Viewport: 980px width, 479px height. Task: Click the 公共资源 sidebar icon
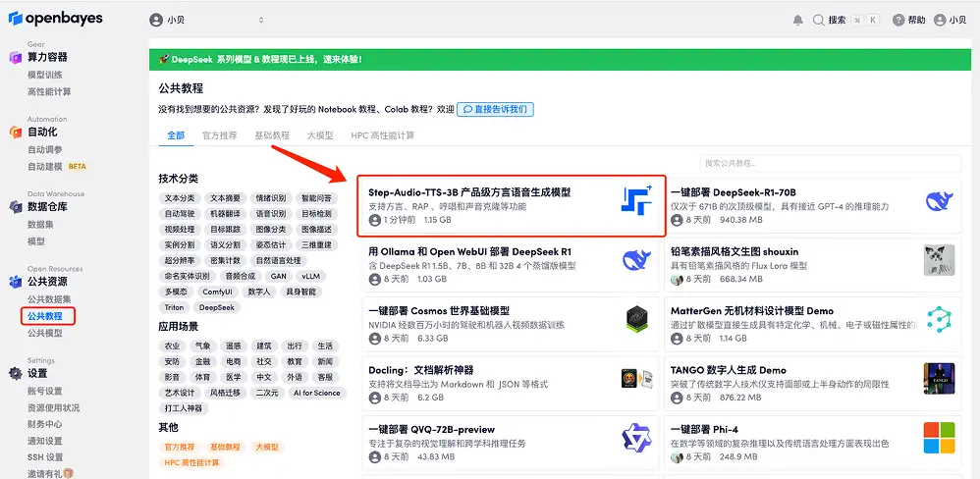point(16,282)
